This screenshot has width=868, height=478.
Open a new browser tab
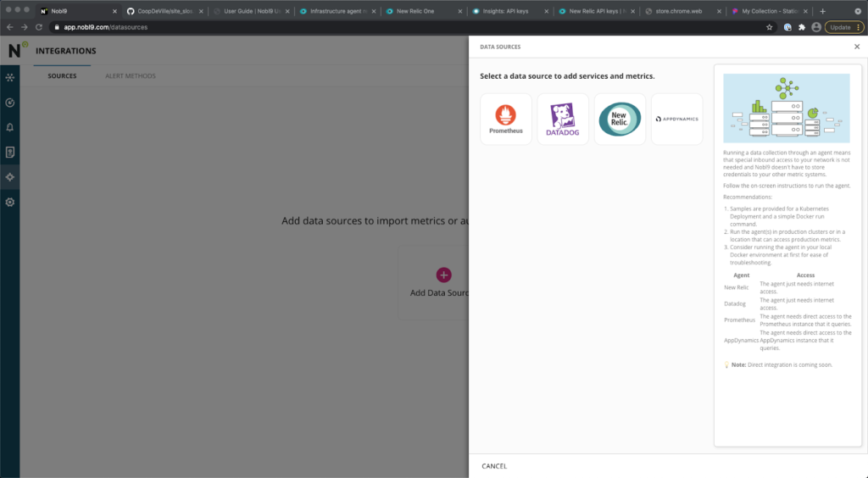822,11
